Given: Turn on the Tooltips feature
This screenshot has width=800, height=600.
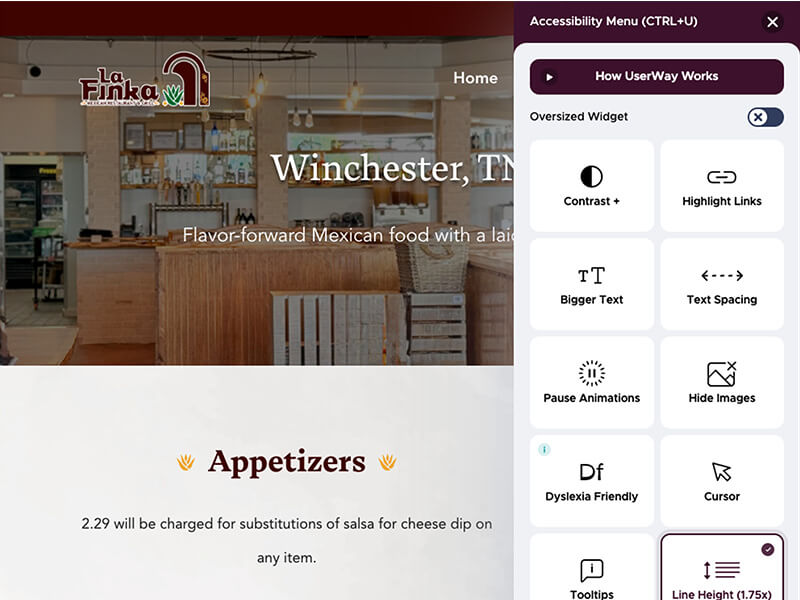Looking at the screenshot, I should (x=591, y=567).
